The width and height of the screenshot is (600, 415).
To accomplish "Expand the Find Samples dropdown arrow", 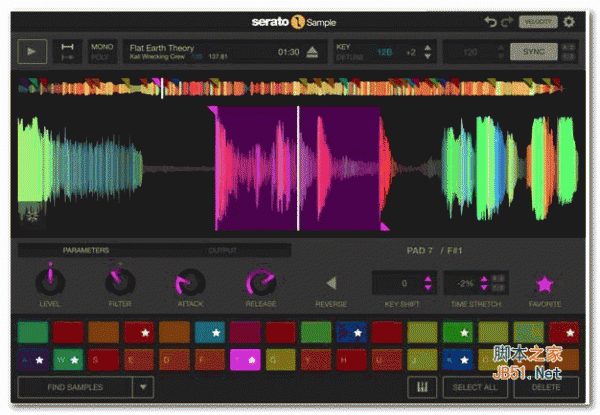I will (143, 387).
